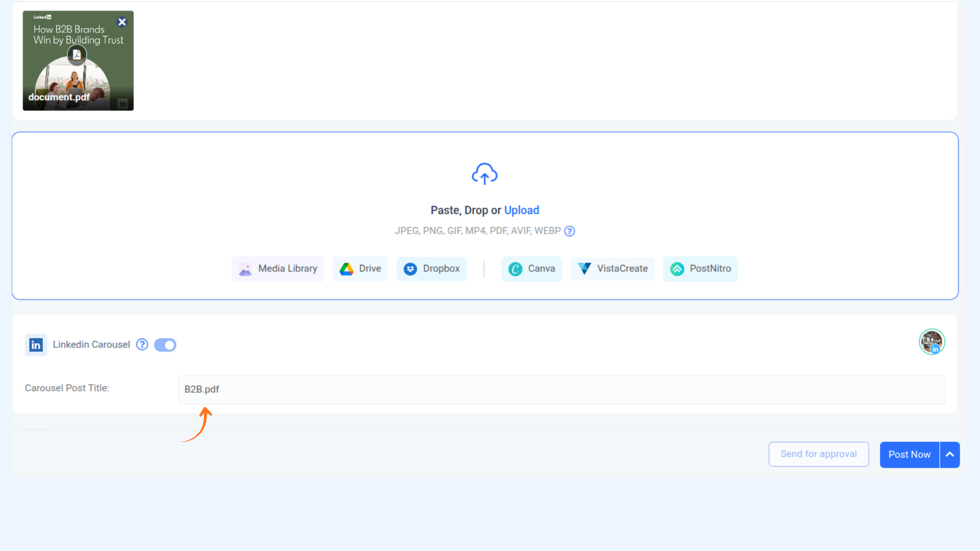
Task: Open PostNitro carousel maker
Action: 700,269
